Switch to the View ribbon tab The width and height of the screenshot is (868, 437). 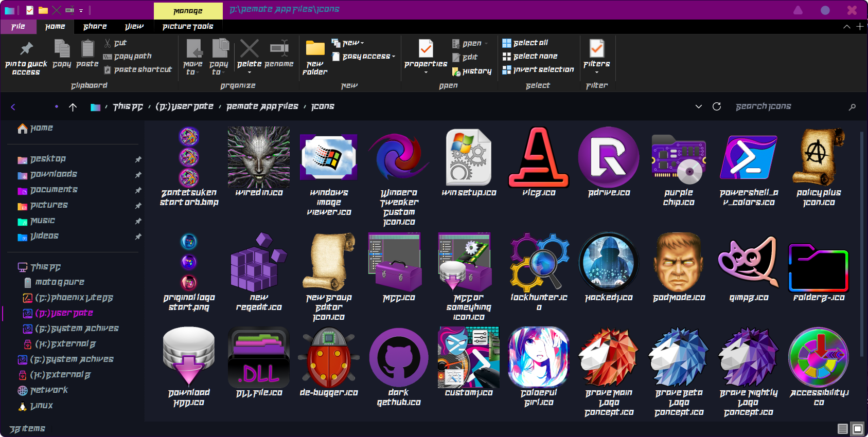point(134,26)
